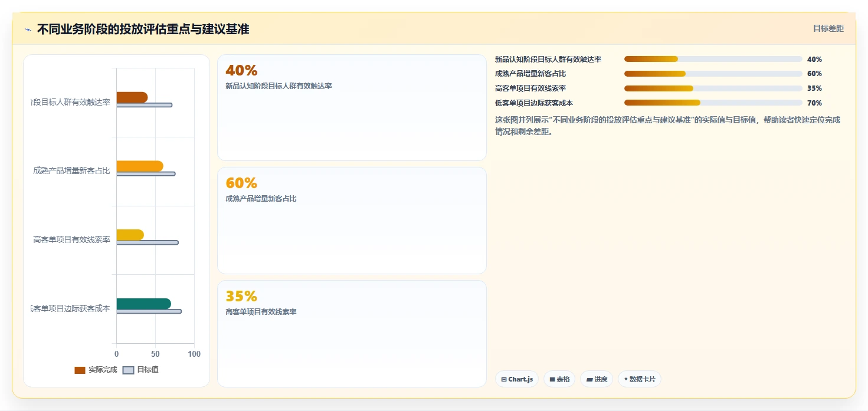The height and width of the screenshot is (411, 868).
Task: Click the 70% value in progress list
Action: pyautogui.click(x=814, y=103)
